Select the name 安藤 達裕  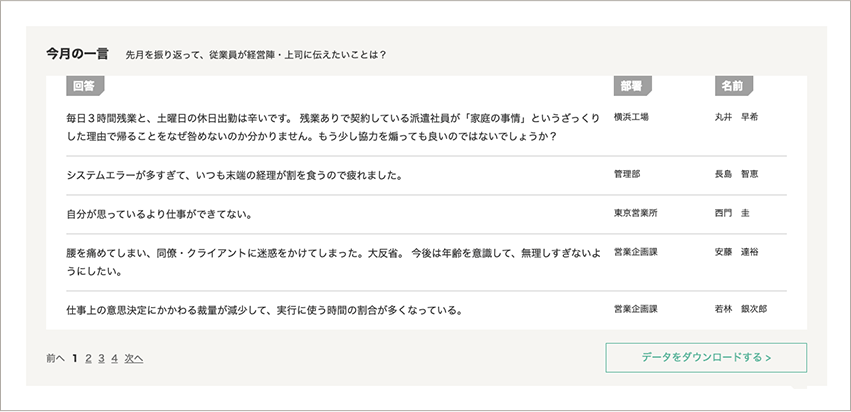(x=736, y=252)
